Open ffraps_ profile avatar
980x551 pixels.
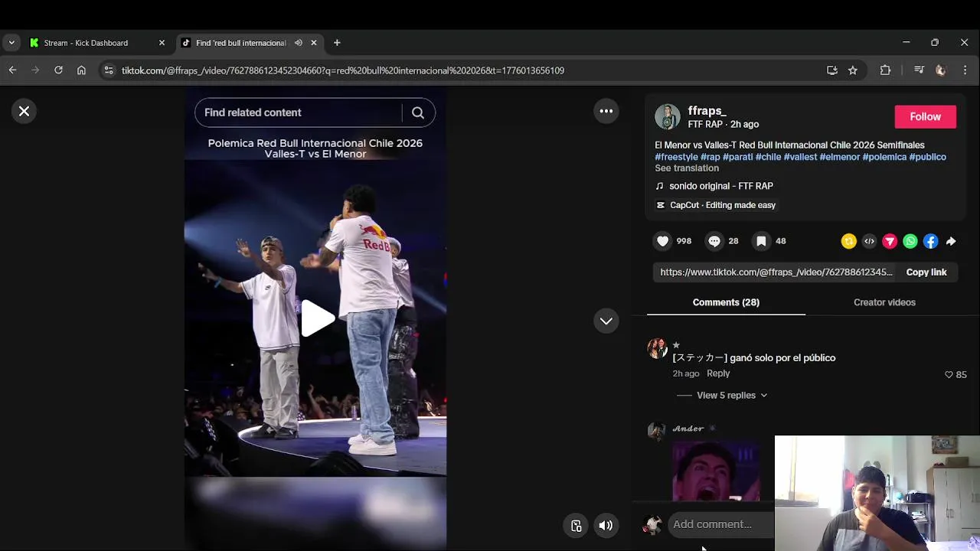pos(667,116)
